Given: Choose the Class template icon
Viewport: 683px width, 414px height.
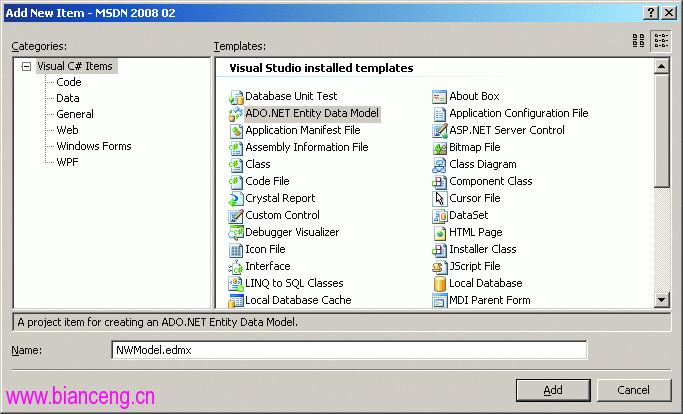Looking at the screenshot, I should pyautogui.click(x=236, y=164).
